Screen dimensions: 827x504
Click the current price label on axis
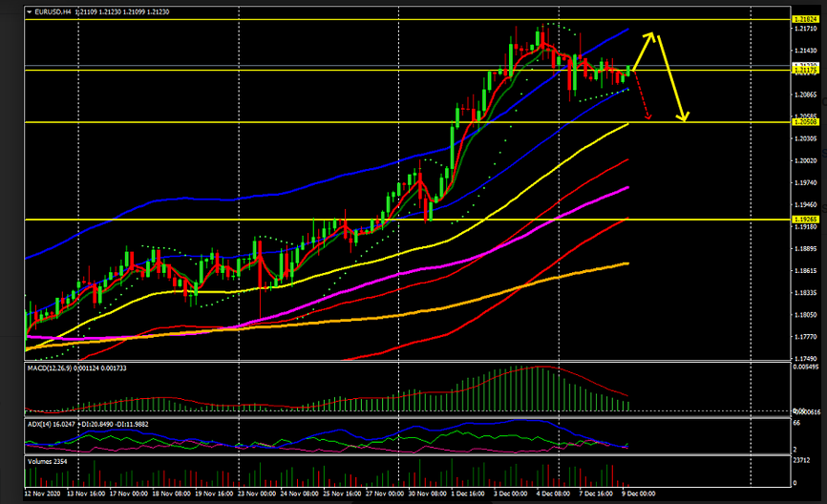[804, 67]
